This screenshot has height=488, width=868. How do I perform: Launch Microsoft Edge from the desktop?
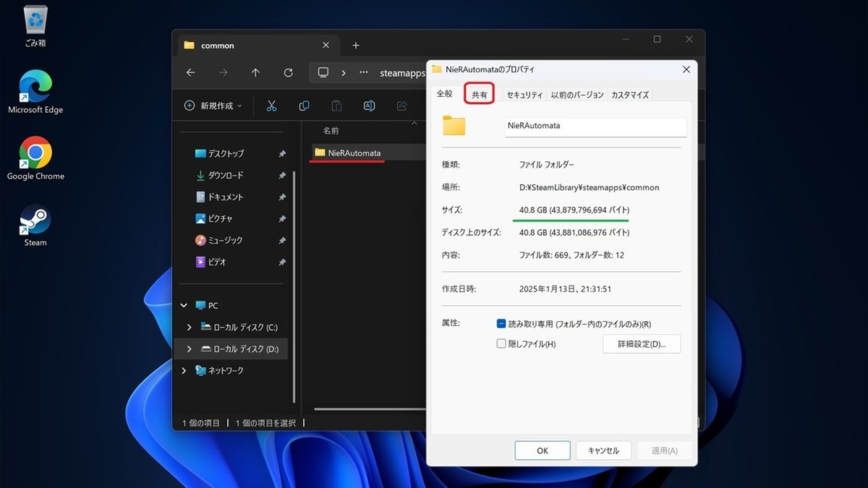tap(35, 92)
